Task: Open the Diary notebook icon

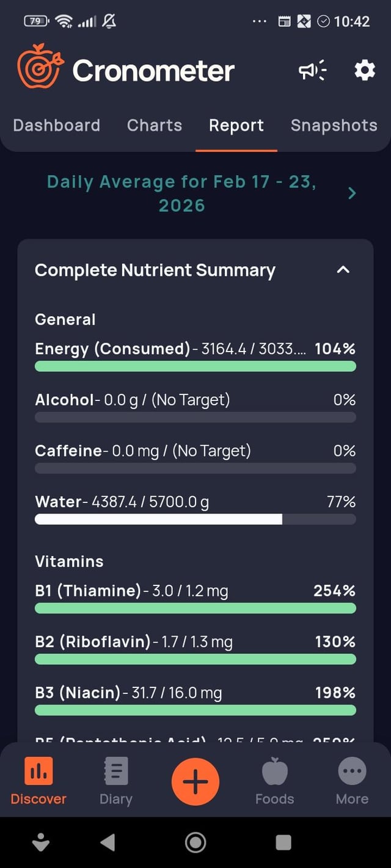Action: tap(115, 772)
